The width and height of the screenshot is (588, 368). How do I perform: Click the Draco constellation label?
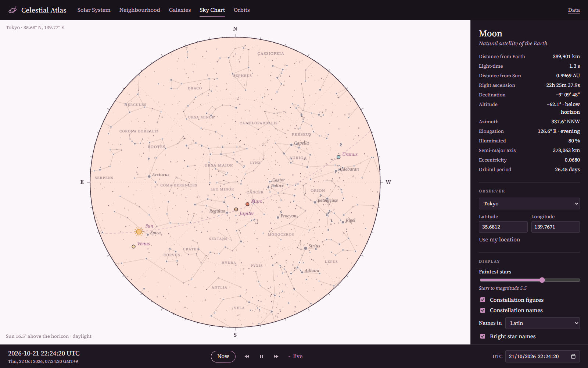point(194,88)
